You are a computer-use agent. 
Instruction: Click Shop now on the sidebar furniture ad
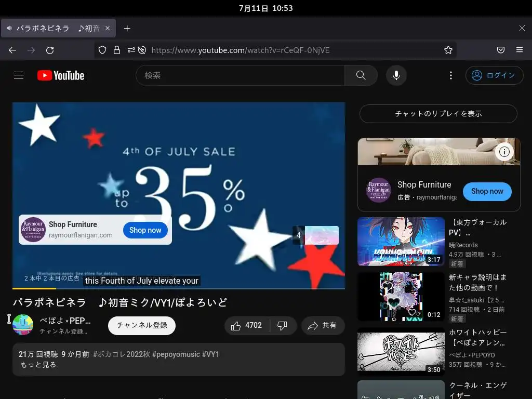tap(487, 191)
